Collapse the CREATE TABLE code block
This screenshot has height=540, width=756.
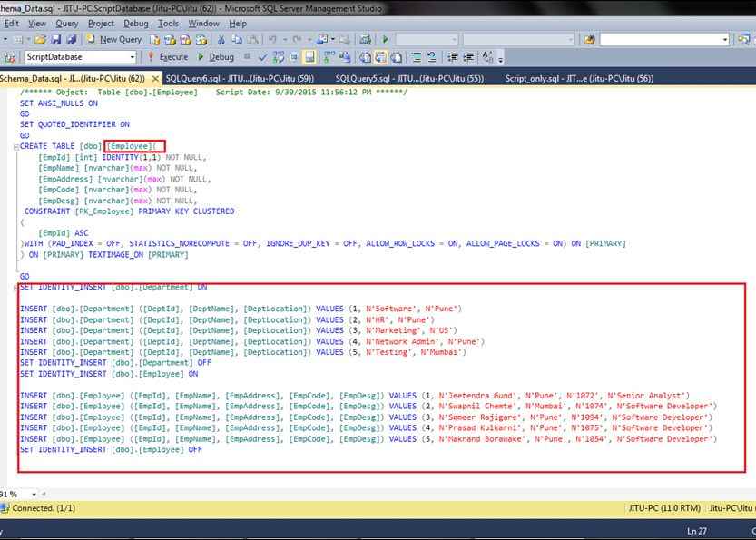coord(15,146)
